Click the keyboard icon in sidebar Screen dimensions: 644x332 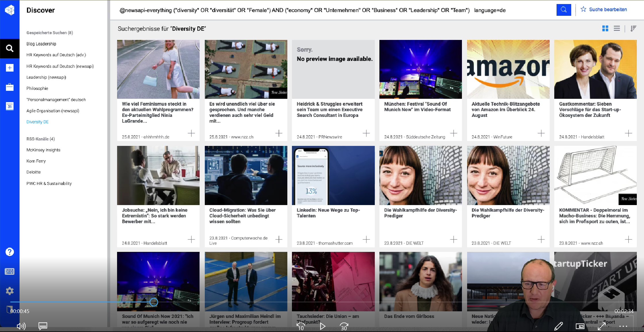[x=9, y=271]
